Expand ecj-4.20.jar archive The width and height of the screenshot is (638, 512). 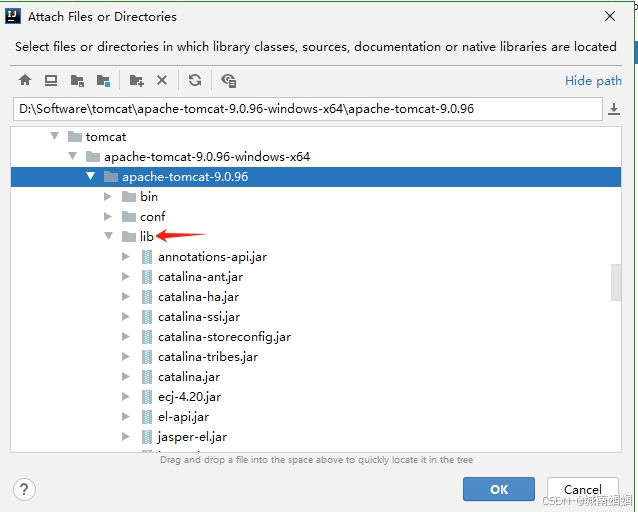[126, 396]
